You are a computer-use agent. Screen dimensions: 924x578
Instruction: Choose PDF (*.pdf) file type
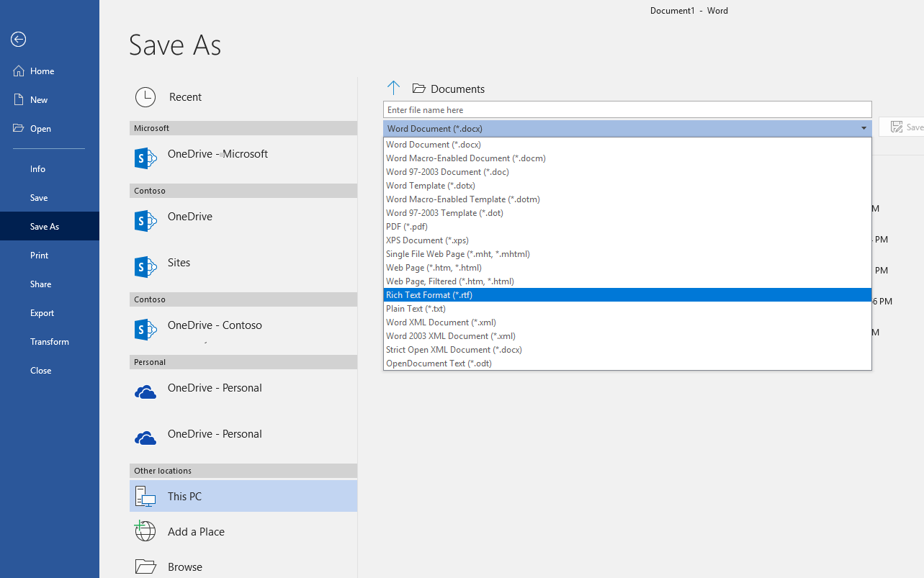pos(627,227)
